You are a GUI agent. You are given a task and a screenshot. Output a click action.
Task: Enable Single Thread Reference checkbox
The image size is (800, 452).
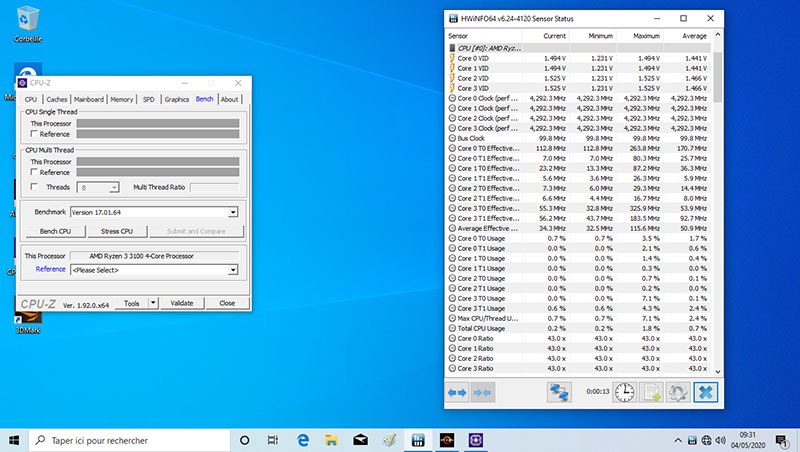pyautogui.click(x=34, y=134)
